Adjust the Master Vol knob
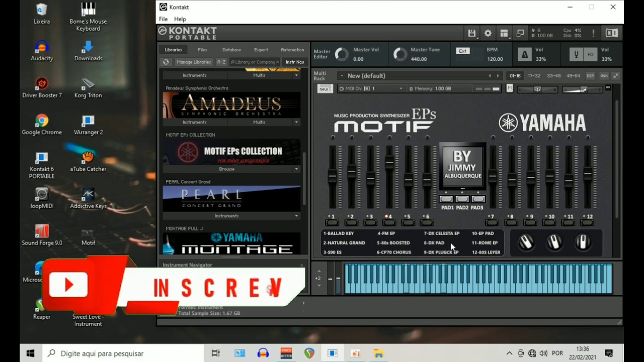 click(342, 54)
